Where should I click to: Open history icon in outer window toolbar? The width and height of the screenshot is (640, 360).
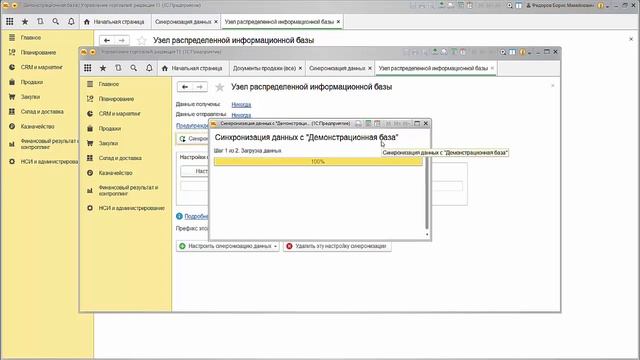click(x=40, y=22)
